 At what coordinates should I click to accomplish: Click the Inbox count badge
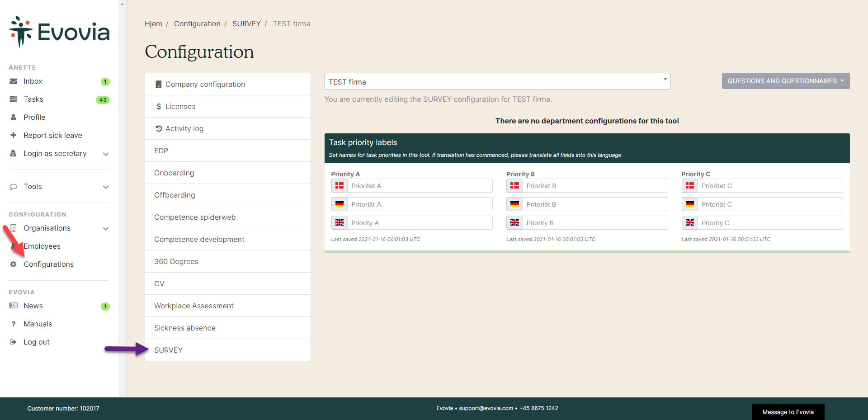(x=105, y=82)
